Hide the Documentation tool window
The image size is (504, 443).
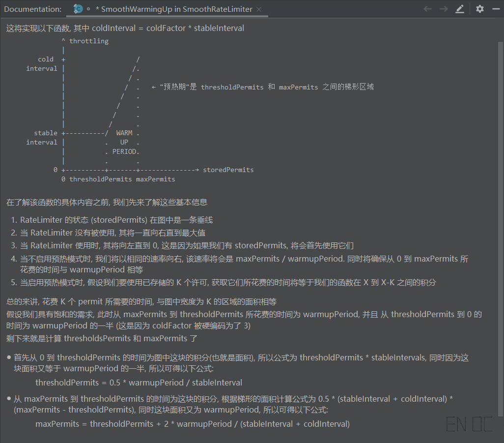[496, 9]
